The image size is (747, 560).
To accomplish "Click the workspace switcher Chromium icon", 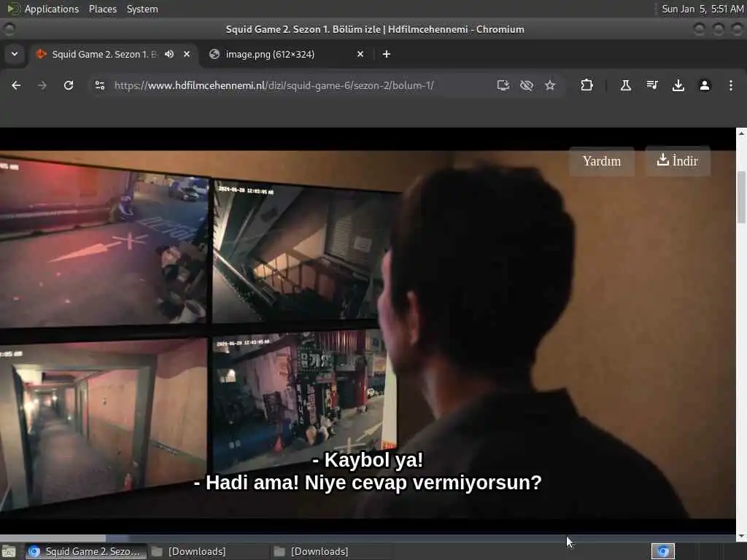I will (x=663, y=551).
